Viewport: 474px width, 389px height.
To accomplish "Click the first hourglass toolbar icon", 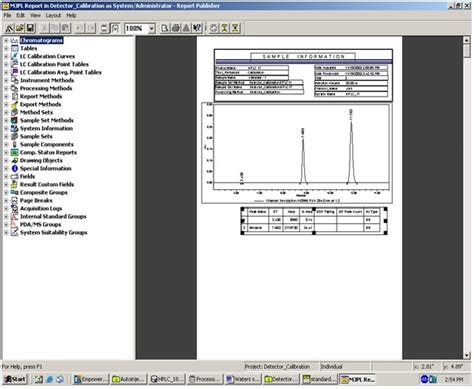I will [x=225, y=28].
